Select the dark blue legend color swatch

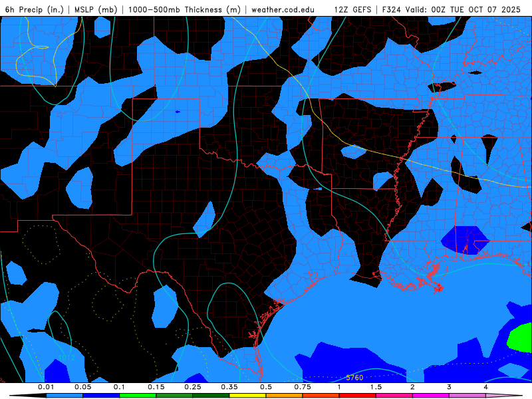click(x=101, y=396)
